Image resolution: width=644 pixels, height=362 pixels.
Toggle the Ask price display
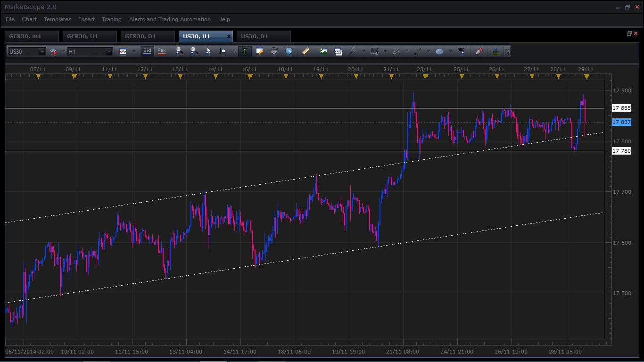point(162,51)
